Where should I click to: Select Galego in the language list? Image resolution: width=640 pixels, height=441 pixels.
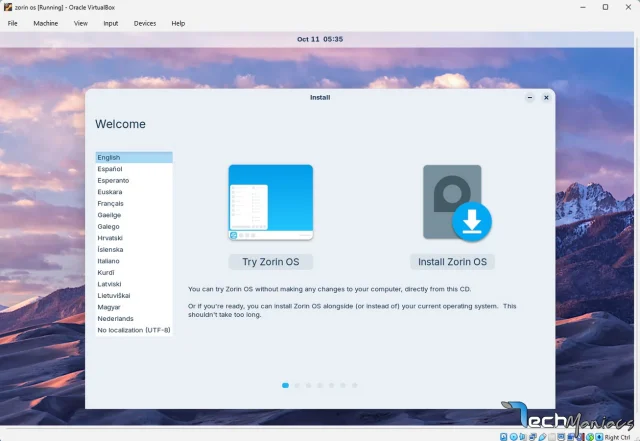tap(134, 226)
